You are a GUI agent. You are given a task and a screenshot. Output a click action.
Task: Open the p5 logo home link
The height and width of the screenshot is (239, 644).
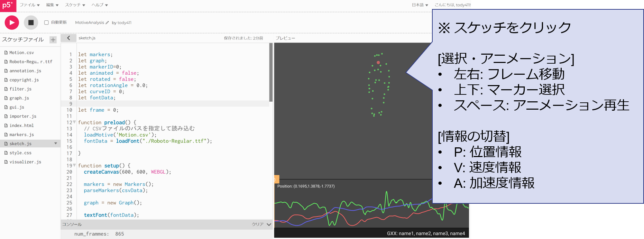[8, 6]
